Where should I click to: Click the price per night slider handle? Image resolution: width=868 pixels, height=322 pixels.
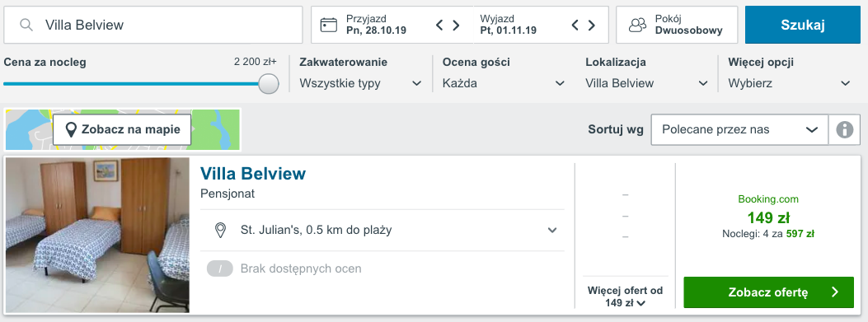(x=269, y=83)
